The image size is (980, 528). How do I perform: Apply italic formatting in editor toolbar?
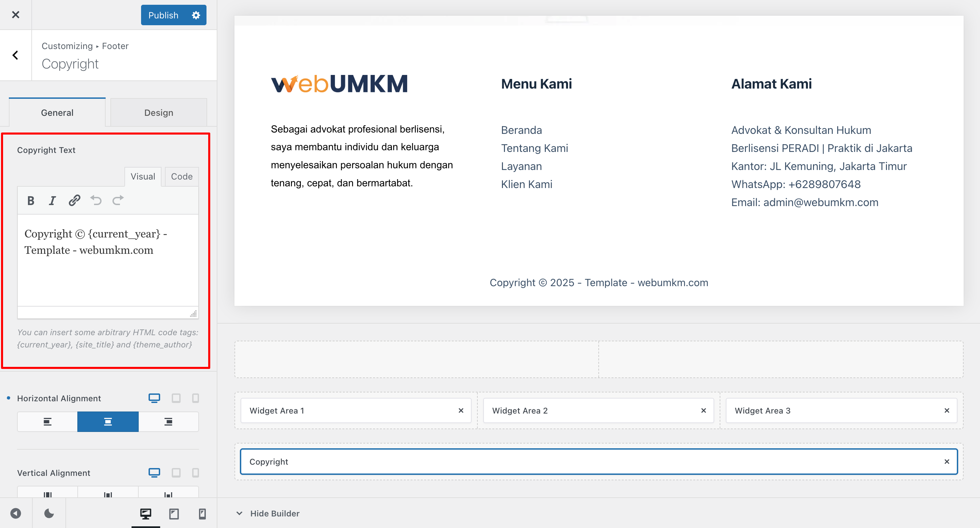[x=52, y=201]
